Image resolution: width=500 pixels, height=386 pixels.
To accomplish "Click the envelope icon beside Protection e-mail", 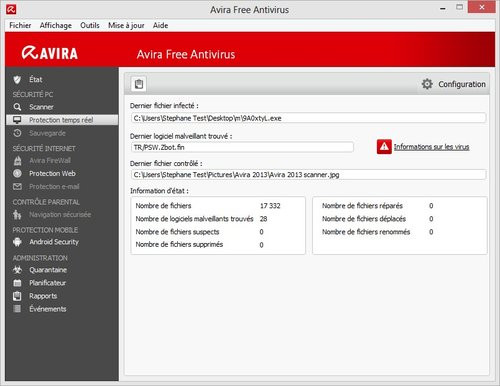I will point(17,186).
